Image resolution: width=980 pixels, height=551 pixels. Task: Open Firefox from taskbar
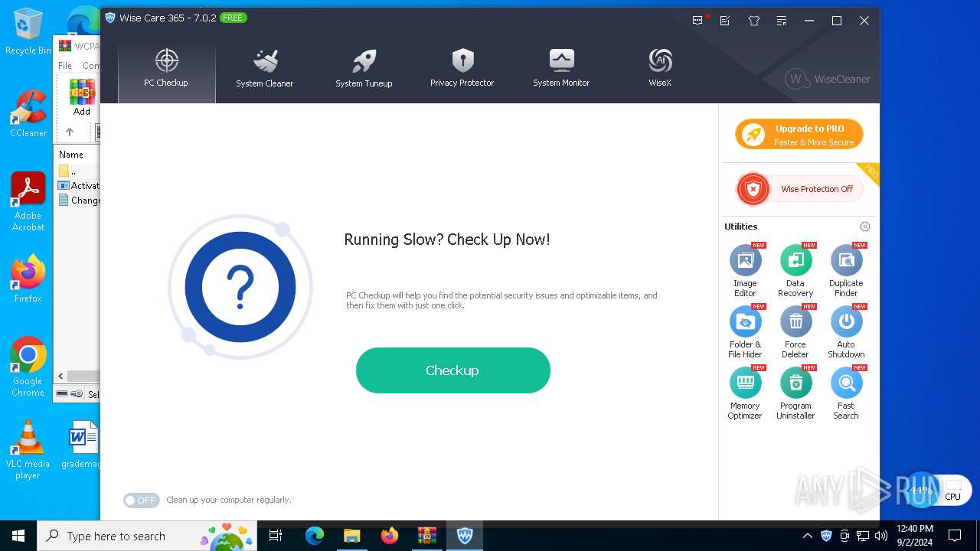(389, 536)
